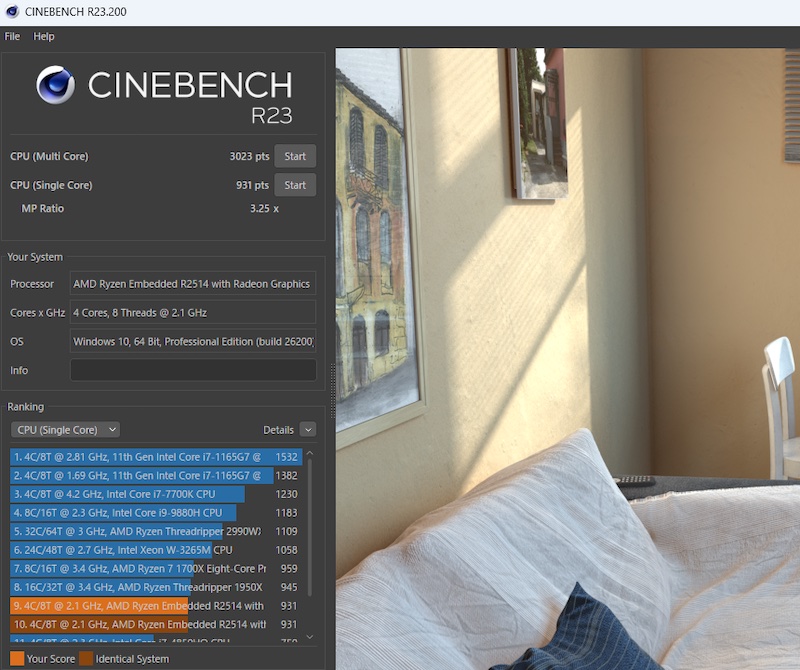Click the Cores x GHz field
The height and width of the screenshot is (670, 800).
pyautogui.click(x=193, y=312)
